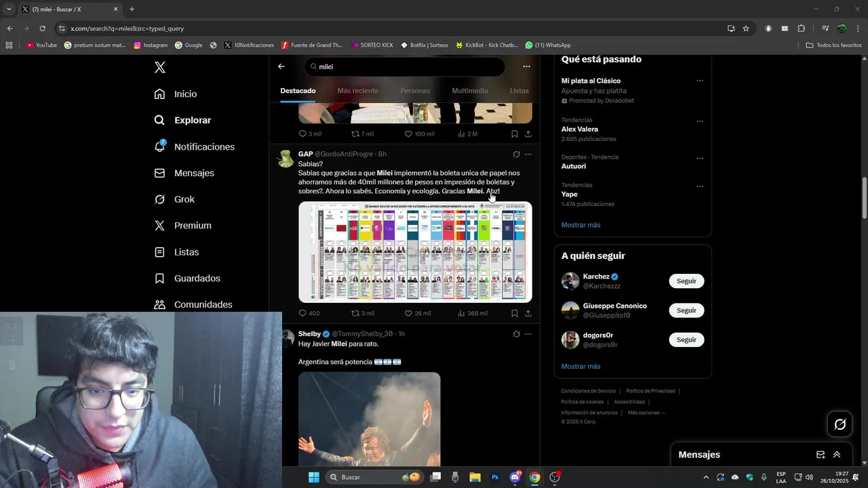The image size is (868, 488).
Task: Follow Giuseppe Canonico
Action: pyautogui.click(x=686, y=310)
